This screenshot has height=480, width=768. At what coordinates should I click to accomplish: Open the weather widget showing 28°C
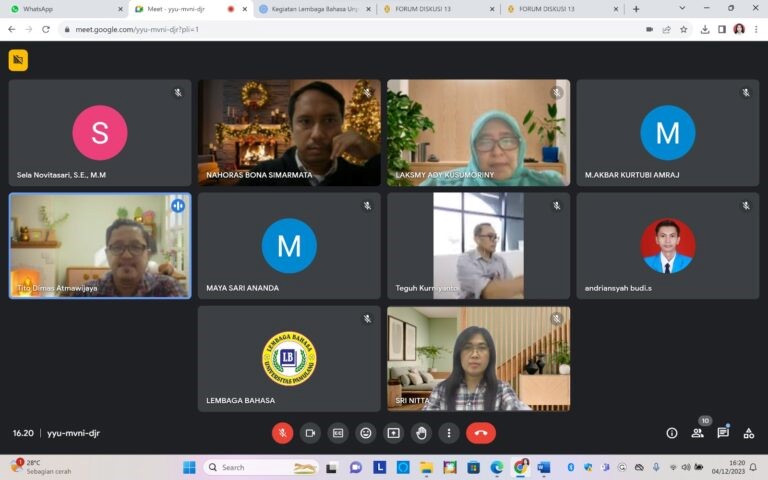pyautogui.click(x=41, y=467)
